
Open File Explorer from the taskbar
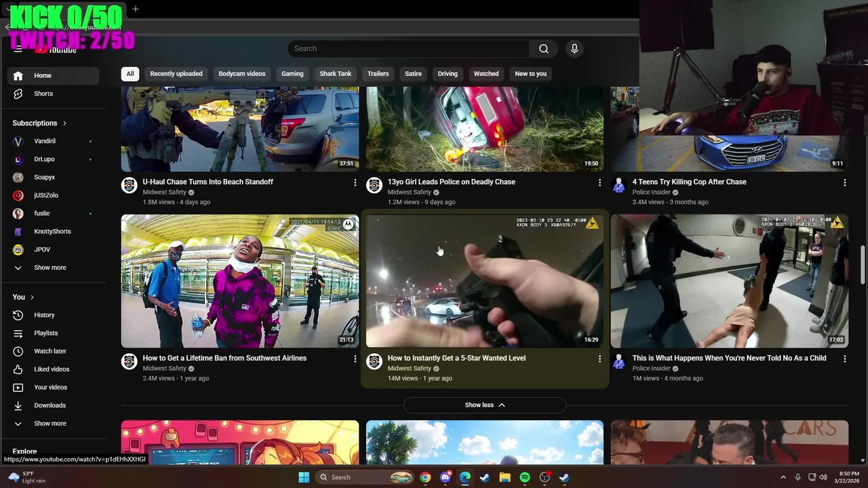pos(505,477)
